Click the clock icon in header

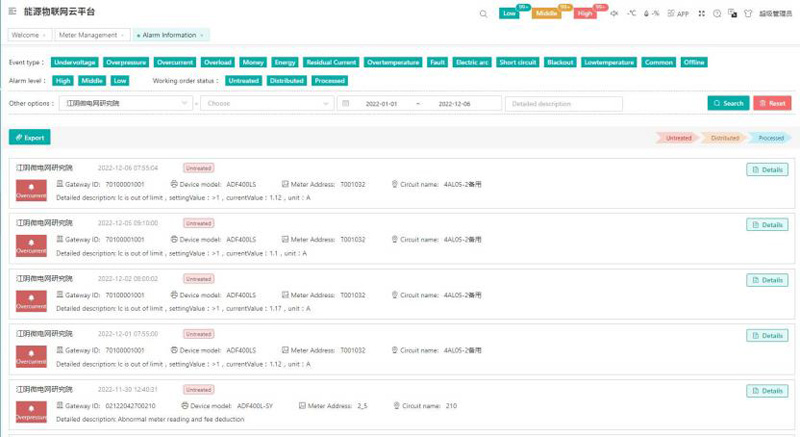tap(718, 14)
